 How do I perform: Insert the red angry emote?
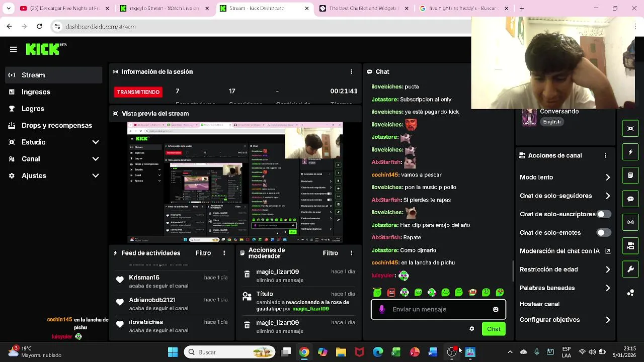point(391,292)
